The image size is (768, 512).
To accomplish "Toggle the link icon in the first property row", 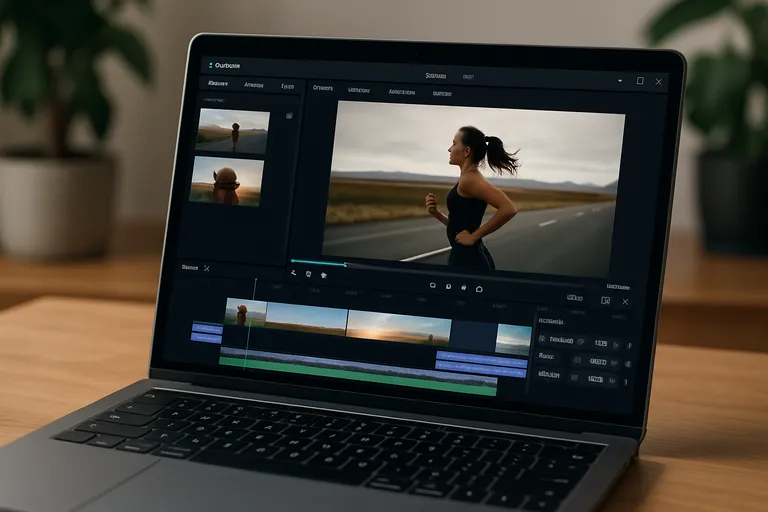I will pos(580,341).
